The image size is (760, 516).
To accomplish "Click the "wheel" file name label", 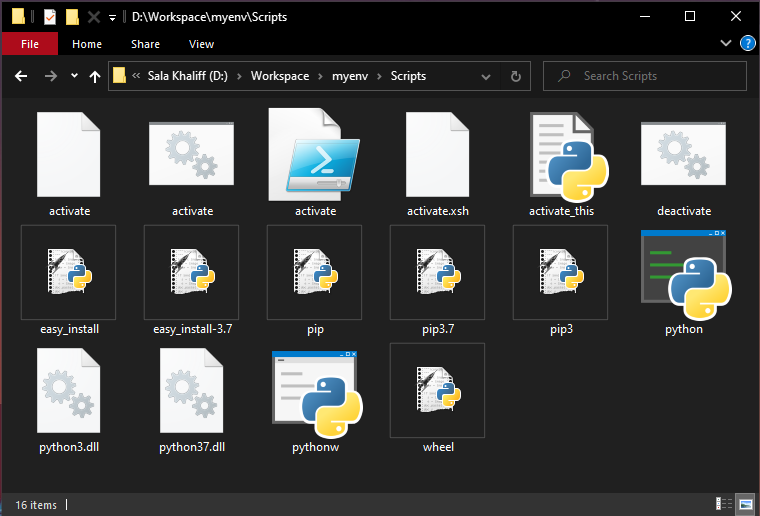I will pos(438,447).
